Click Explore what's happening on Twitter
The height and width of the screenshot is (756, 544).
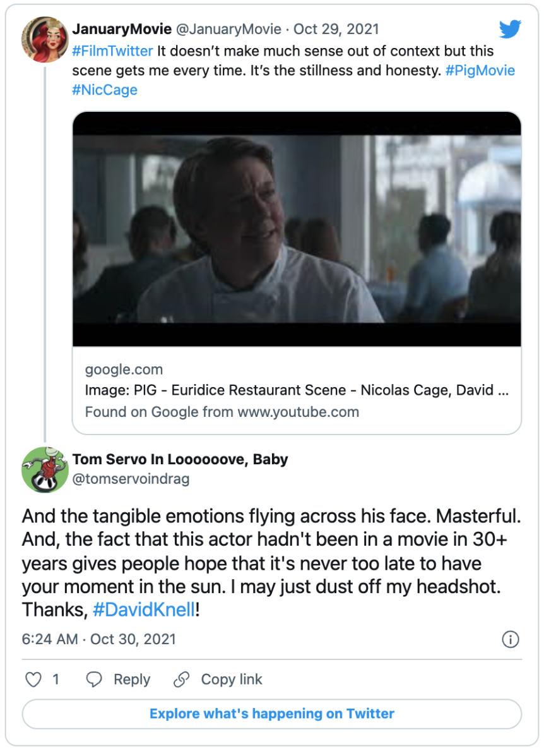point(272,714)
